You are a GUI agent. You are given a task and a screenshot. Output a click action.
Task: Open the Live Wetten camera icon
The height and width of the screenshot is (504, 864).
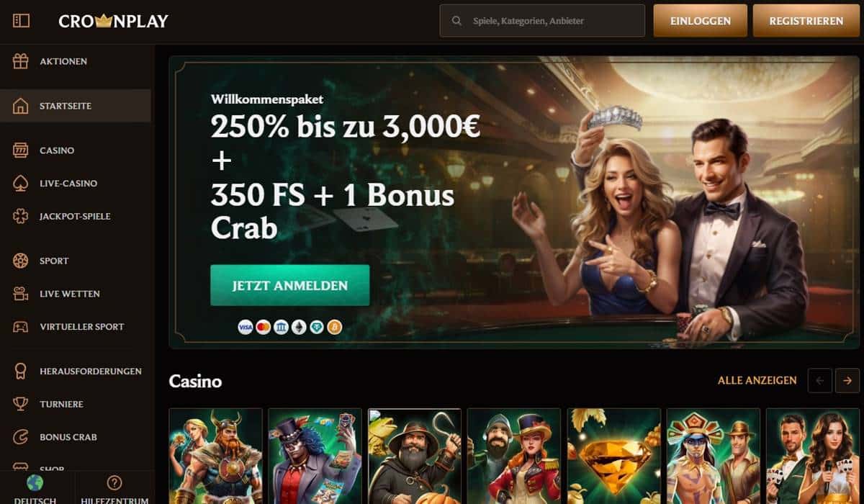tap(21, 294)
